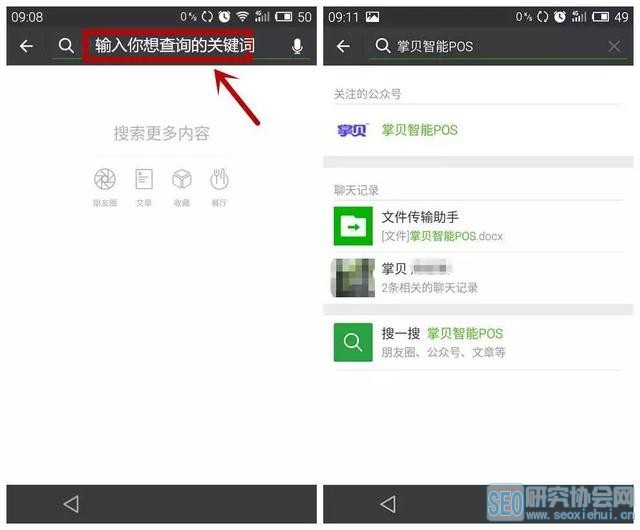Tap the blurred avatar of 掌贝 chat
Viewport: 640px width, 530px height.
(x=353, y=278)
